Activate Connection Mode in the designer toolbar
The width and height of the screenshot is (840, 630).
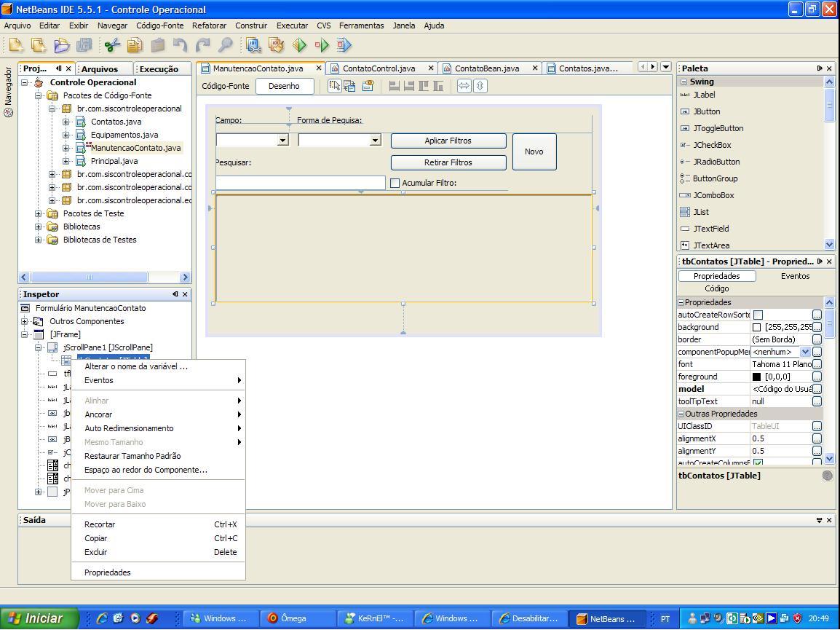350,86
